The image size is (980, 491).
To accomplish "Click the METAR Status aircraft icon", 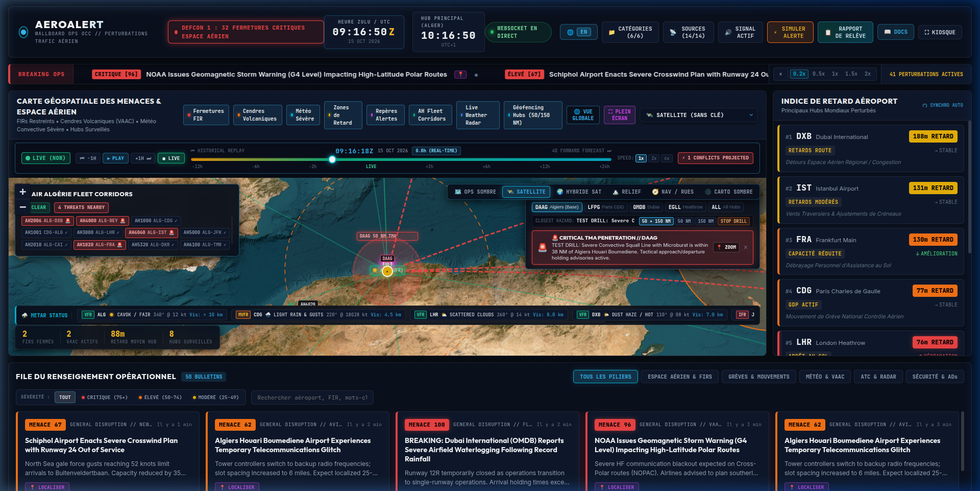I will point(24,315).
